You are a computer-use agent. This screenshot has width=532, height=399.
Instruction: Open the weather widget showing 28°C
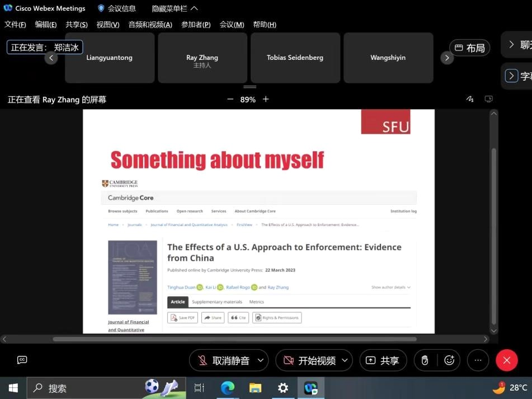tap(511, 388)
